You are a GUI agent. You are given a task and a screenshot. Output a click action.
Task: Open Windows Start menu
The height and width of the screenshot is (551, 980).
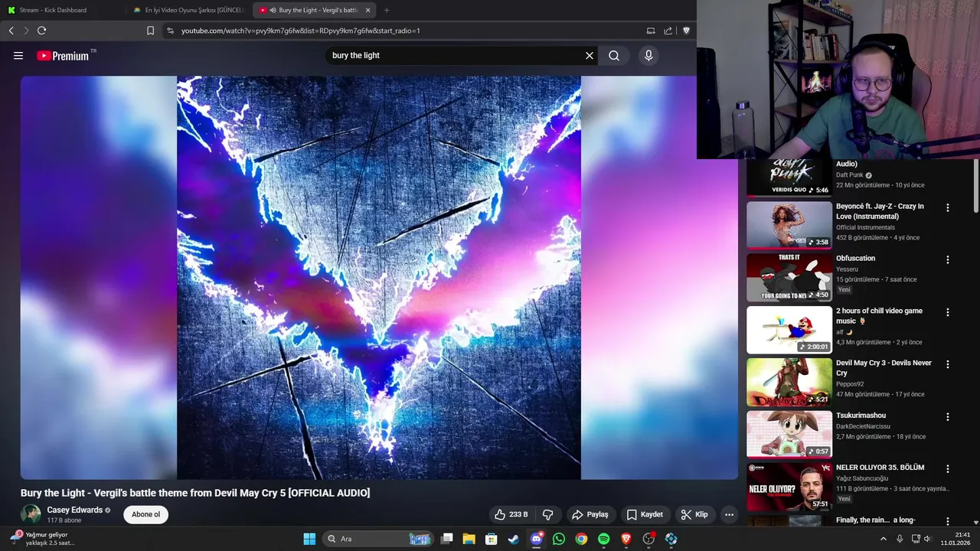coord(309,539)
